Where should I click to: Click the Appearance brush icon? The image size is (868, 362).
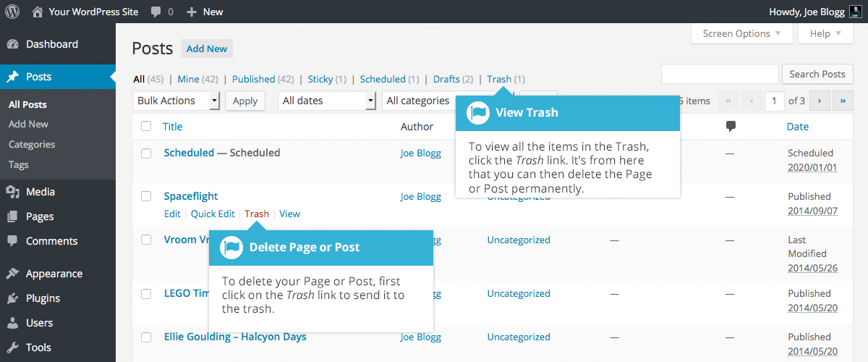(x=12, y=274)
